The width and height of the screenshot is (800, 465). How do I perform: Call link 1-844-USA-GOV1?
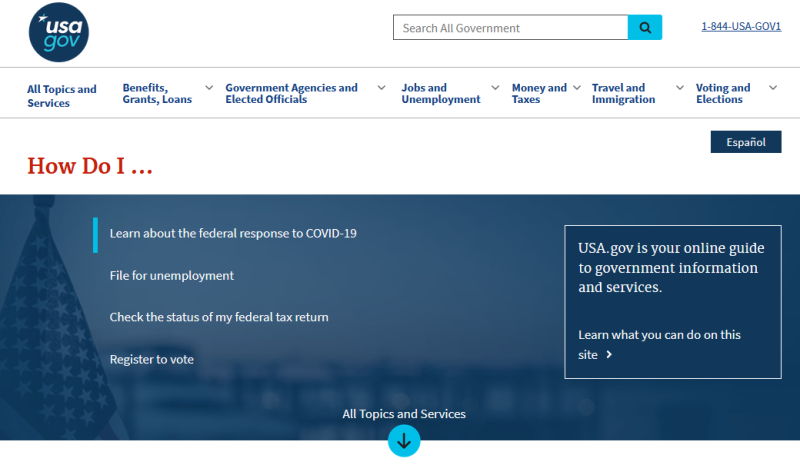[x=741, y=27]
